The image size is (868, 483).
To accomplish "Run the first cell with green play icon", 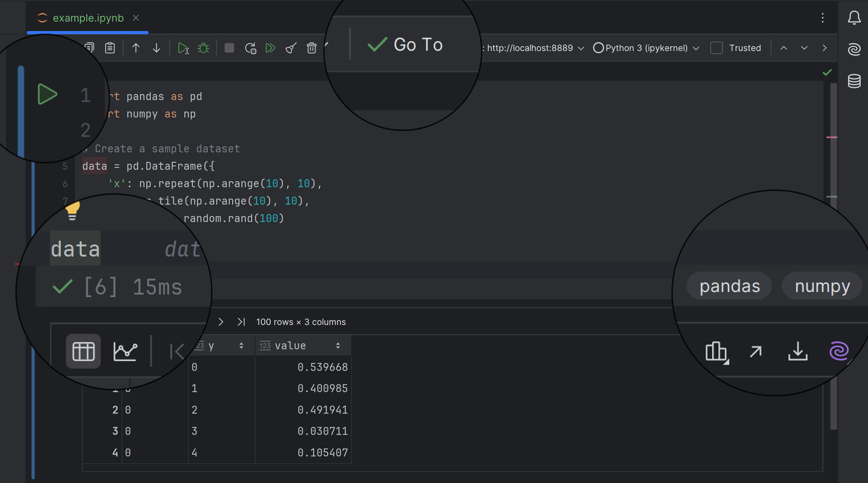I will (47, 94).
